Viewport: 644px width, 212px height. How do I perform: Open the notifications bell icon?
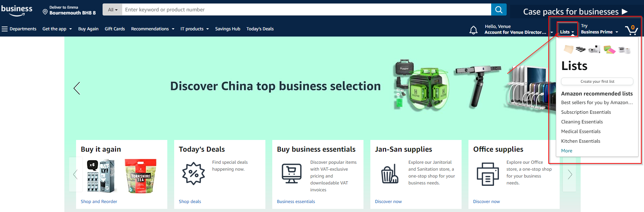(x=474, y=30)
